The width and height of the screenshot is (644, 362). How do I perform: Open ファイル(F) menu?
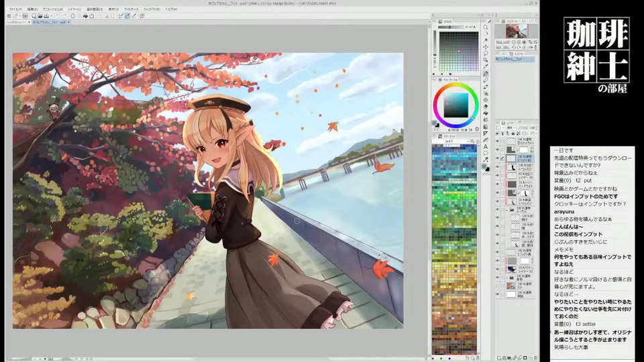coord(15,9)
